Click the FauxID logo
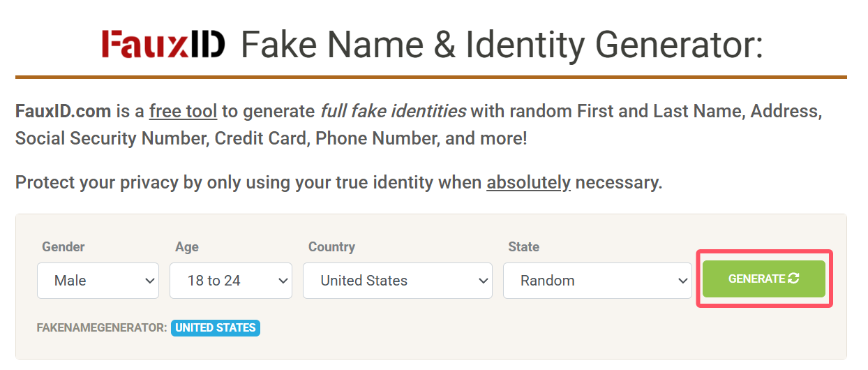This screenshot has height=370, width=868. [x=163, y=45]
